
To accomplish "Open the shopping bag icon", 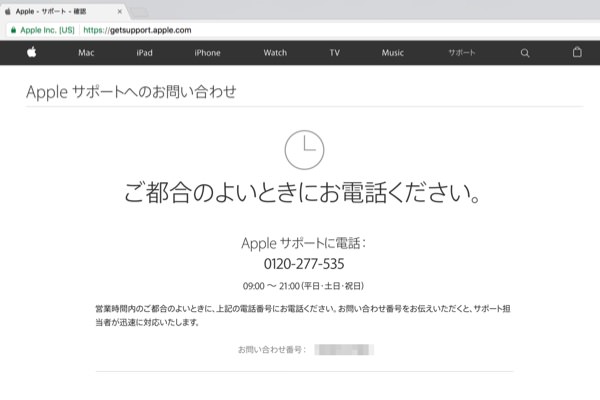I will 577,52.
